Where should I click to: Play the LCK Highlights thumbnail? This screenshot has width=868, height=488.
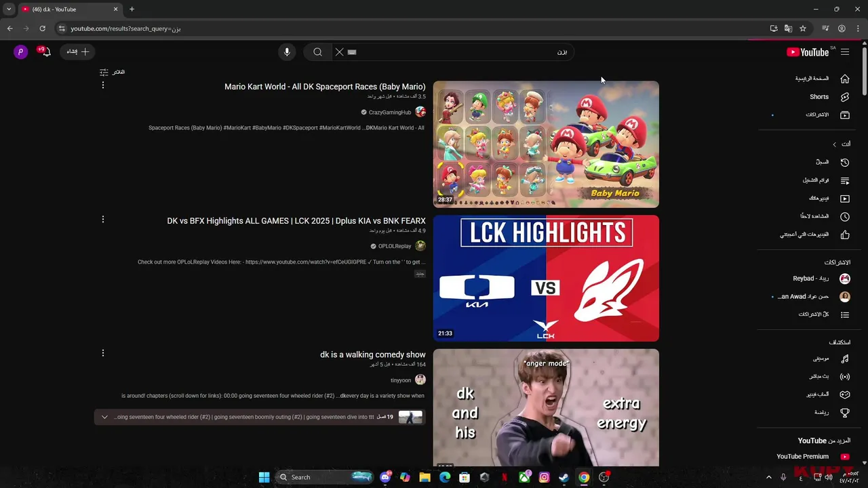click(546, 279)
